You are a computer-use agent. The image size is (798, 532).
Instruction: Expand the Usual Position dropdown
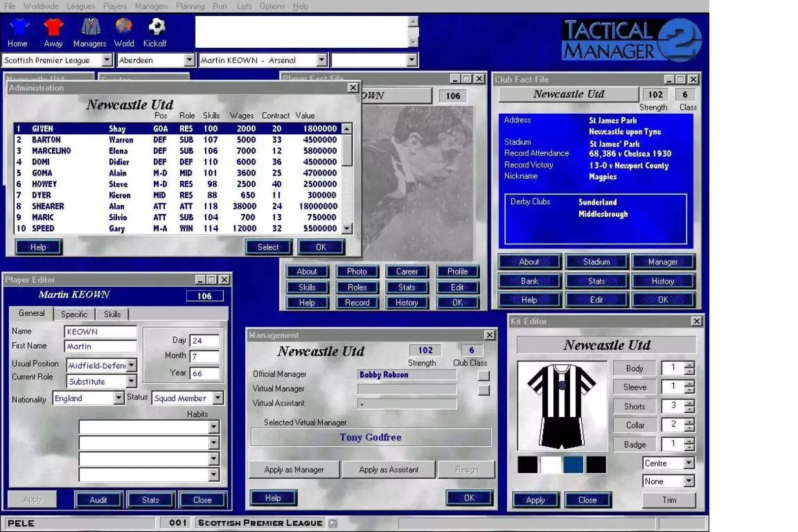(132, 365)
